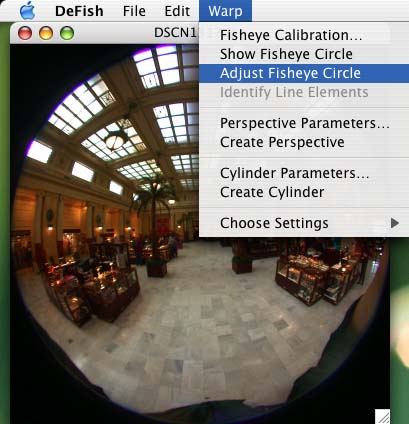Zoom the image window with the green button
Viewport: 409px width, 424px height.
coord(67,33)
